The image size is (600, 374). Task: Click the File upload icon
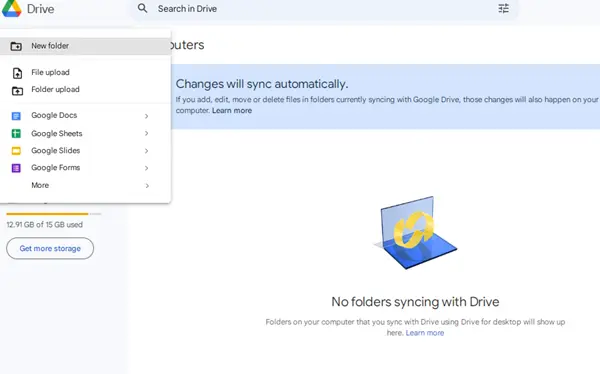tap(17, 73)
